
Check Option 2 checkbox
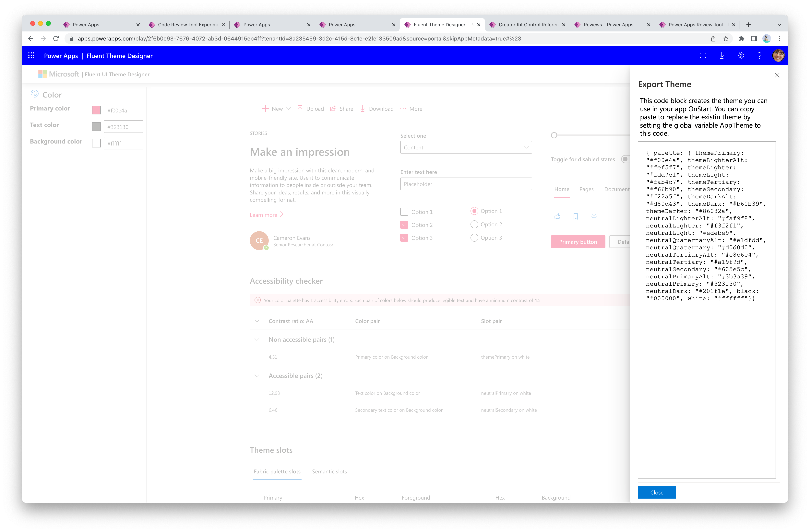click(x=403, y=225)
